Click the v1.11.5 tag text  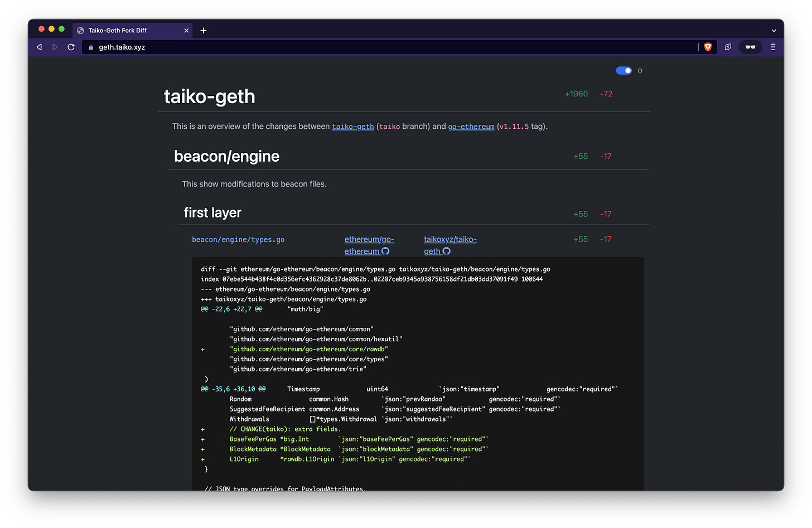click(x=514, y=127)
